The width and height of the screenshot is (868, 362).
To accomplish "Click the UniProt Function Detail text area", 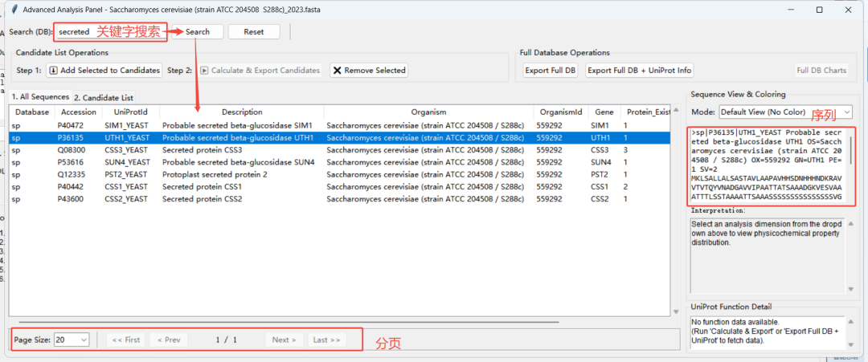I will (768, 333).
